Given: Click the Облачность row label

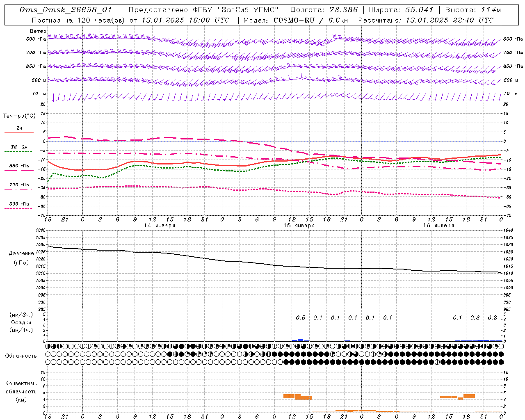Looking at the screenshot, I should coord(21,356).
